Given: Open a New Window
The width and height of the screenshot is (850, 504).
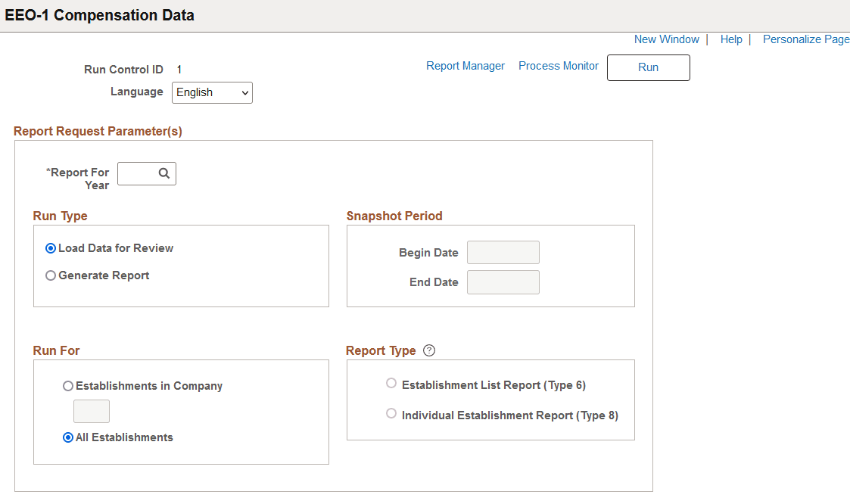Looking at the screenshot, I should 666,39.
